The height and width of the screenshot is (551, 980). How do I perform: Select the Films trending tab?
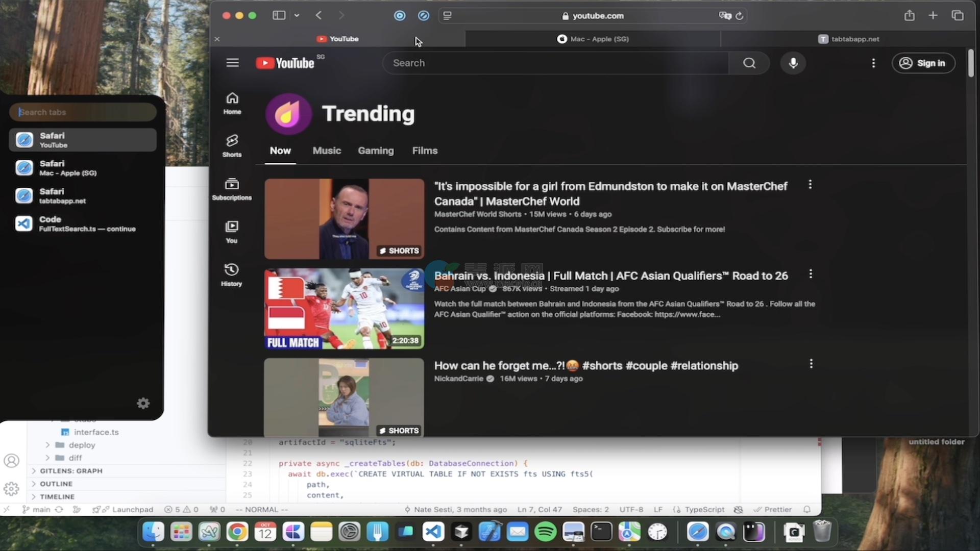coord(425,151)
